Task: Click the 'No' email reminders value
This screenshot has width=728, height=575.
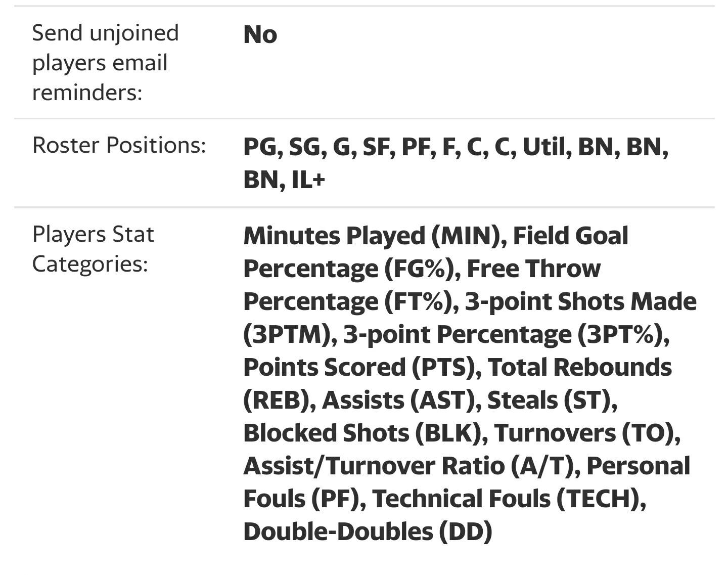Action: coord(260,34)
